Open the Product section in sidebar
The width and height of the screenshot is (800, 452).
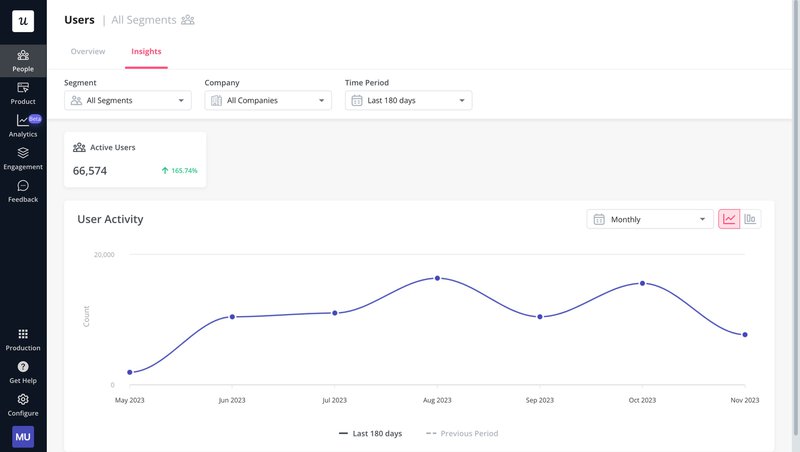click(23, 93)
